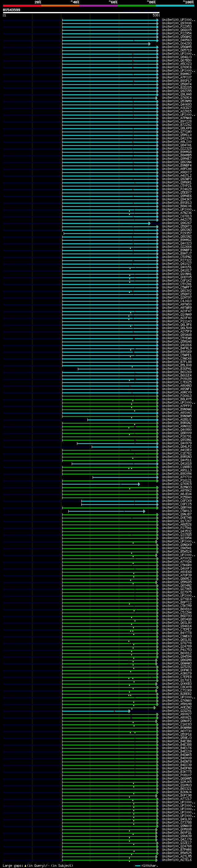Select hit label UniRef100_A2ZH15

point(177,111)
